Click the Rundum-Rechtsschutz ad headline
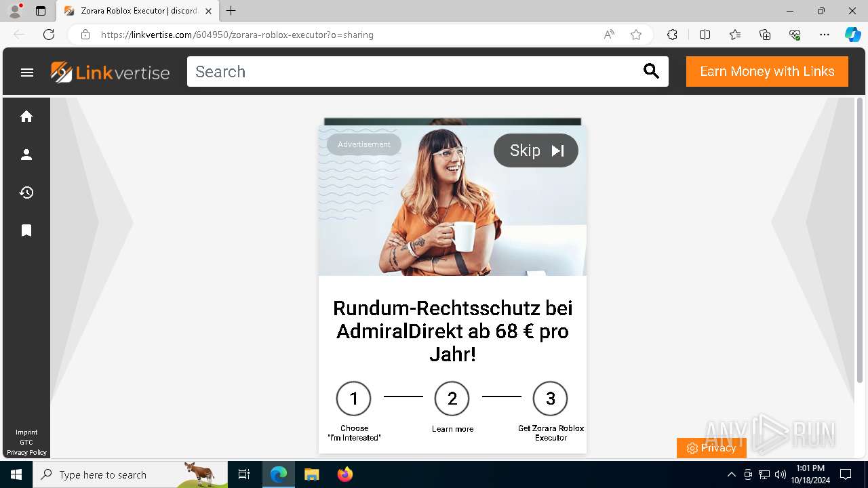868x488 pixels. pyautogui.click(x=452, y=331)
